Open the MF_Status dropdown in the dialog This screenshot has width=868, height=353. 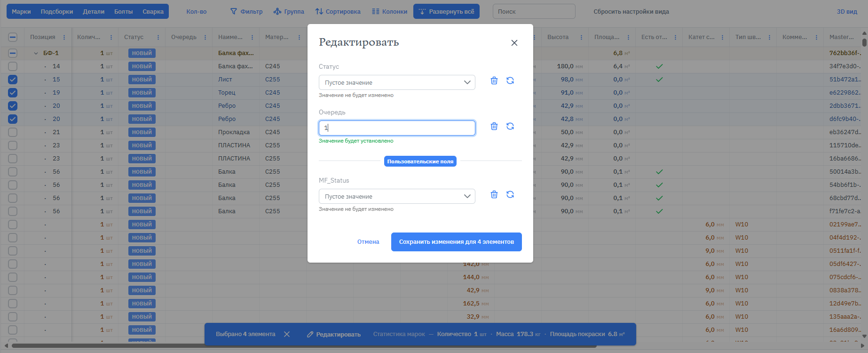397,196
